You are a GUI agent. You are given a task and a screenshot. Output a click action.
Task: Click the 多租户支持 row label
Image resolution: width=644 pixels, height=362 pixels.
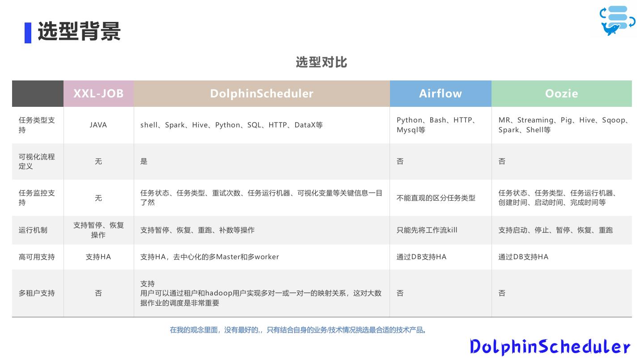point(37,293)
